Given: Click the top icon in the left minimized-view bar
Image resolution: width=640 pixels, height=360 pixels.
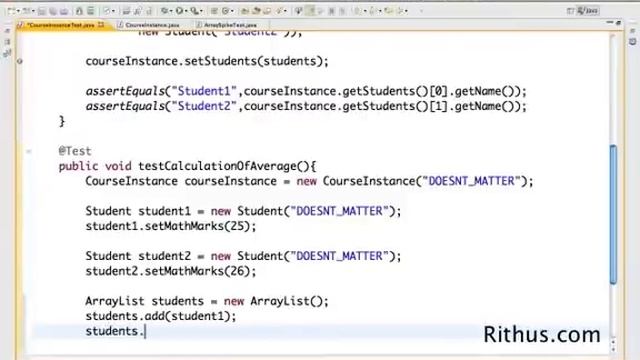Looking at the screenshot, I should pyautogui.click(x=7, y=31).
